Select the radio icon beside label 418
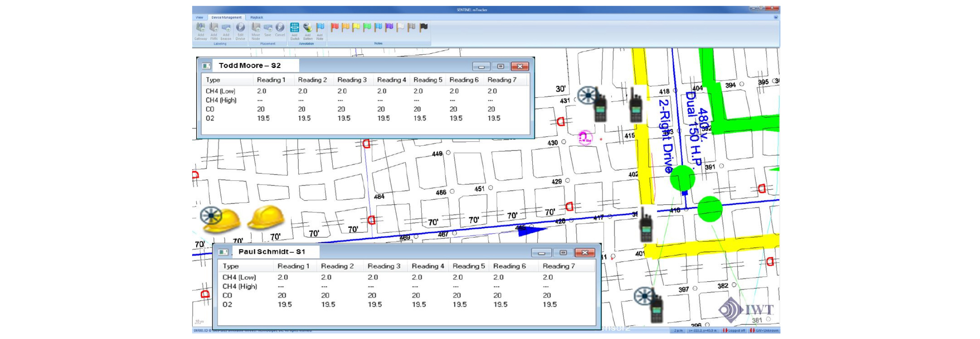Image resolution: width=980 pixels, height=339 pixels. [636, 106]
